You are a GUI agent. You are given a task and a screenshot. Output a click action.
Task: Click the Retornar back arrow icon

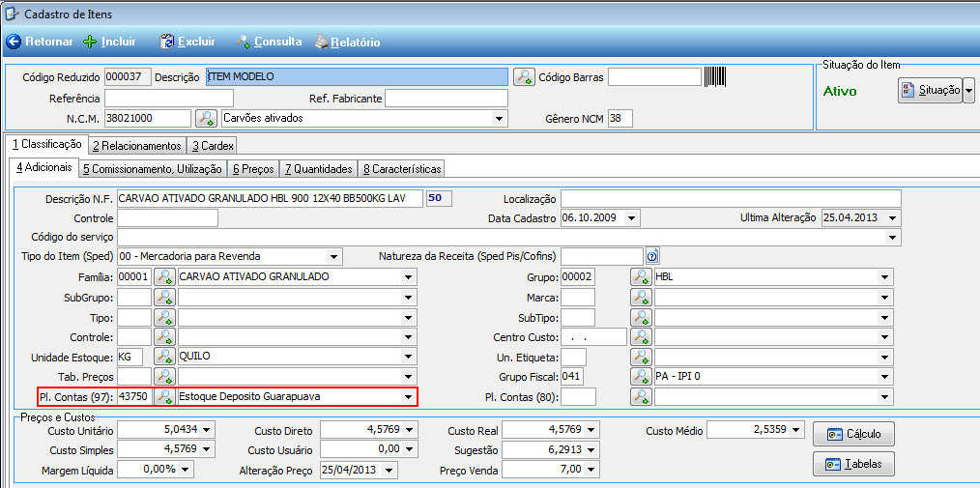pos(14,42)
